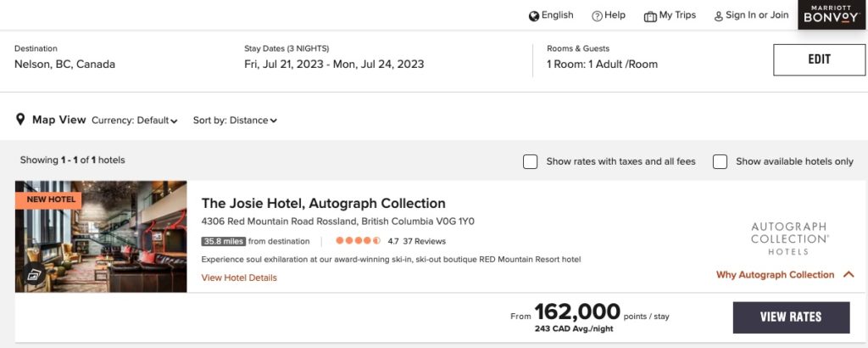Click the Destination Nelson, BC field
This screenshot has height=348, width=868.
tap(65, 64)
